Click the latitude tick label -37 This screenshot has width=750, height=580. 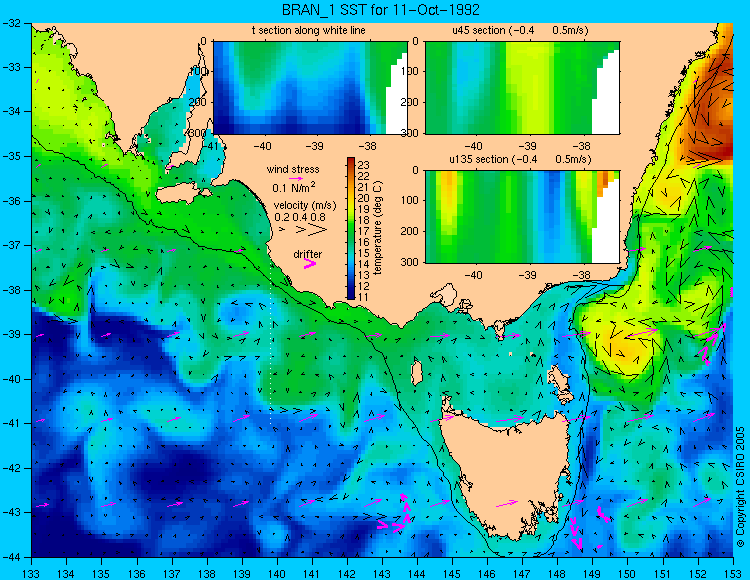pyautogui.click(x=12, y=245)
